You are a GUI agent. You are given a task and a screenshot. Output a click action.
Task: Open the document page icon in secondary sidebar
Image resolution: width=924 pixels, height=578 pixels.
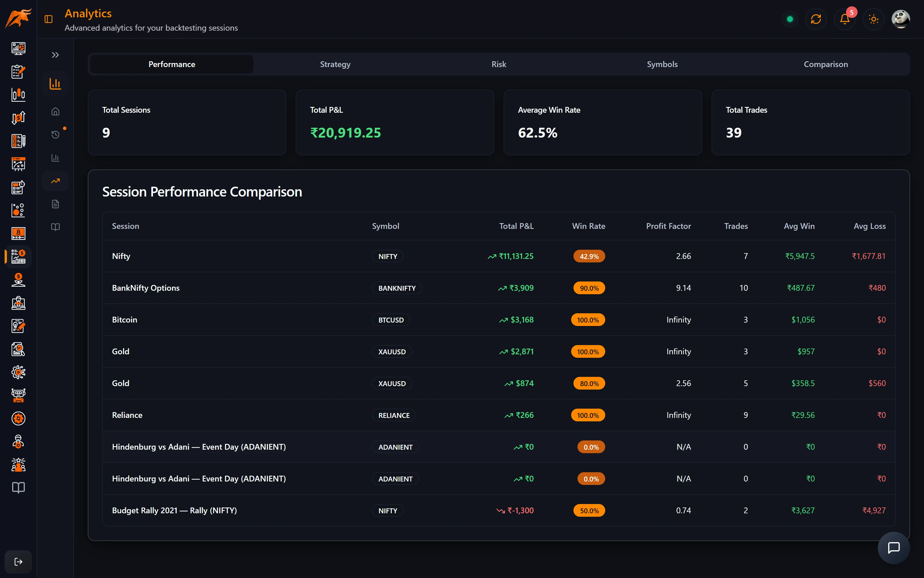click(x=55, y=204)
